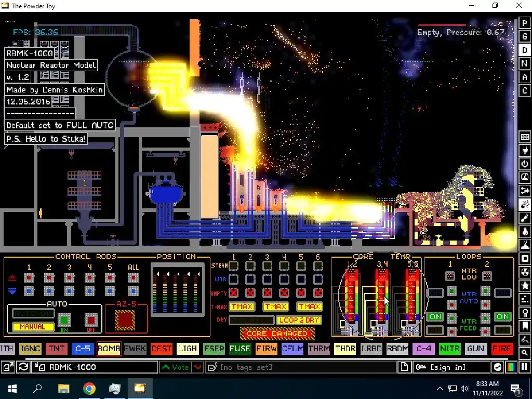Open the Special element category

(x=525, y=286)
